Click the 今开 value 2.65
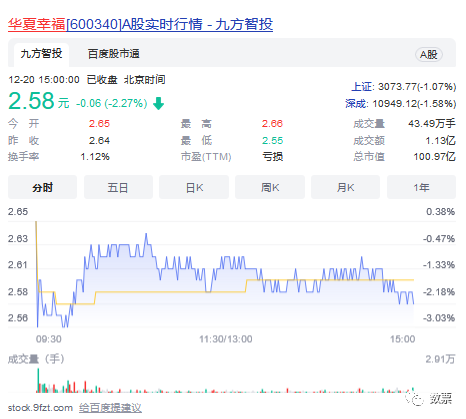466x419 pixels. click(x=99, y=124)
